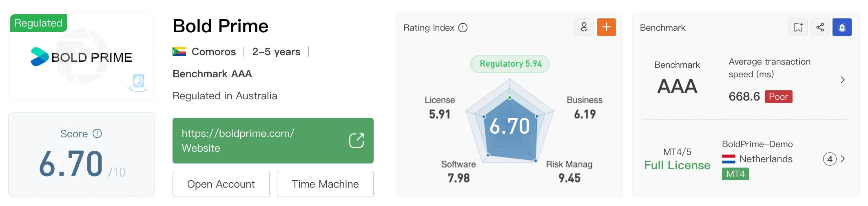
Task: Click the Regulatory 5.94 pill
Action: [510, 64]
